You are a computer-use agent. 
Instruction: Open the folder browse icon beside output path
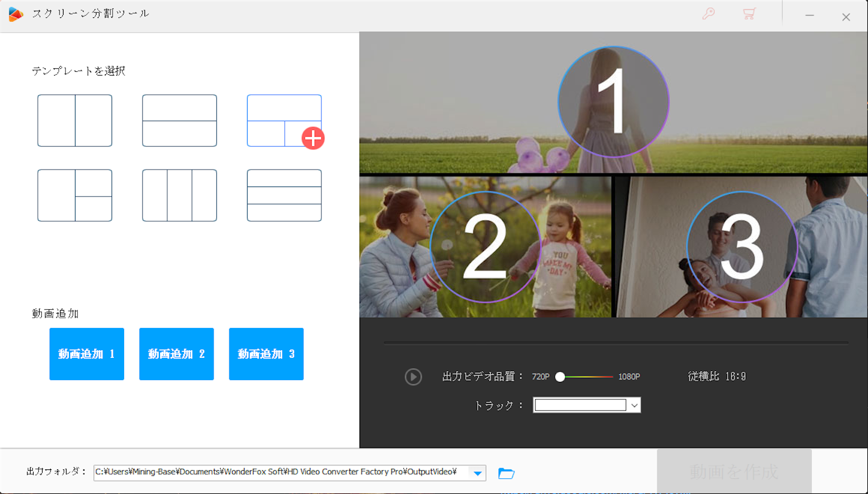point(506,473)
